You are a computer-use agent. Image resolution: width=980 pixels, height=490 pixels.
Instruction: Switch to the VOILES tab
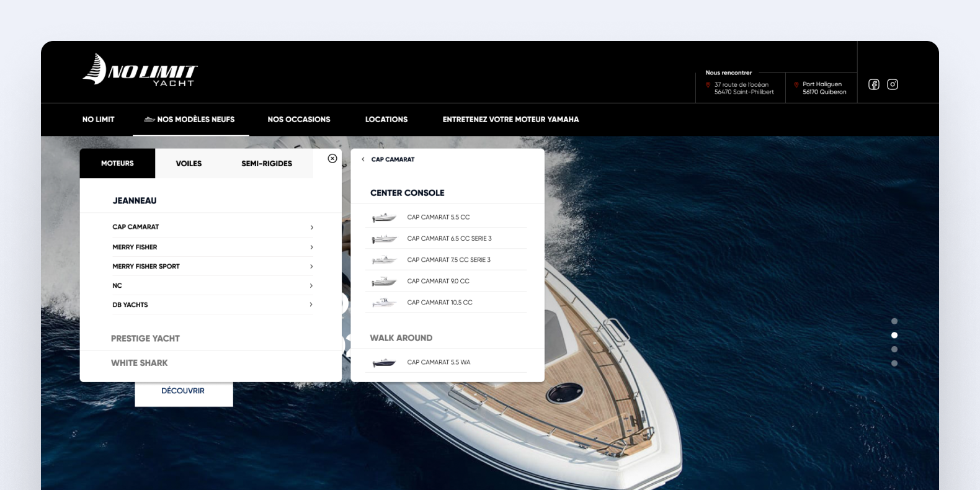pos(189,164)
